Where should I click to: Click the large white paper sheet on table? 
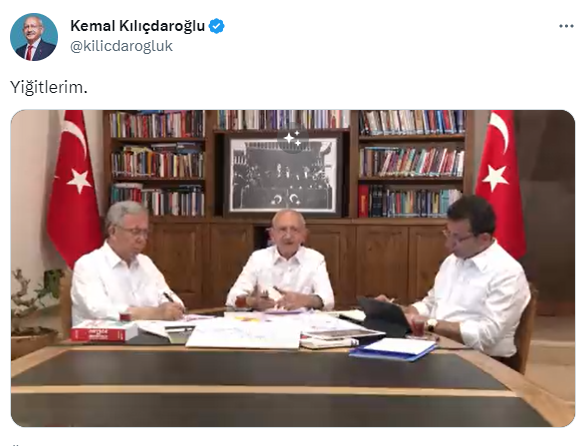click(244, 334)
